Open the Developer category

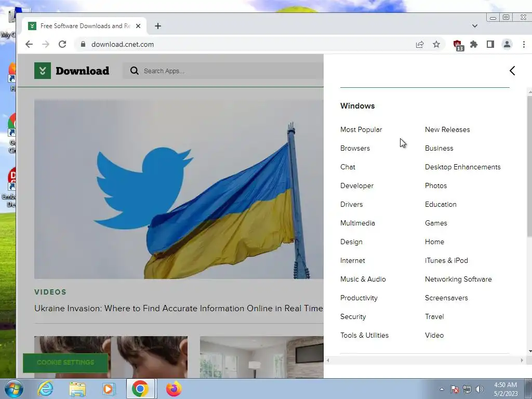click(357, 185)
